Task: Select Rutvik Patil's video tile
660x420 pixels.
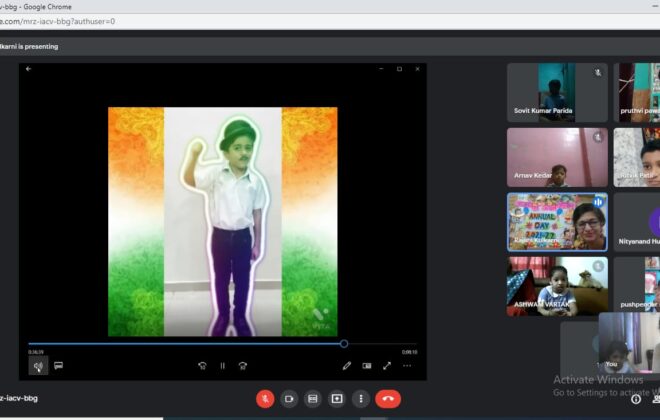Action: 637,157
